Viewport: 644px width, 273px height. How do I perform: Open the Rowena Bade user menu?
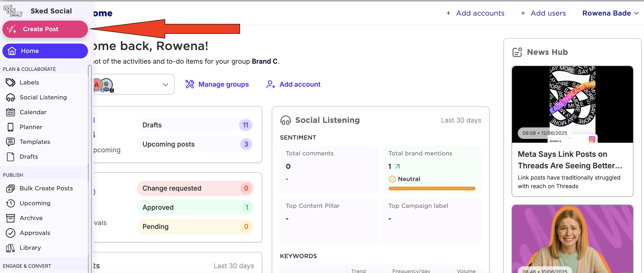click(x=611, y=13)
